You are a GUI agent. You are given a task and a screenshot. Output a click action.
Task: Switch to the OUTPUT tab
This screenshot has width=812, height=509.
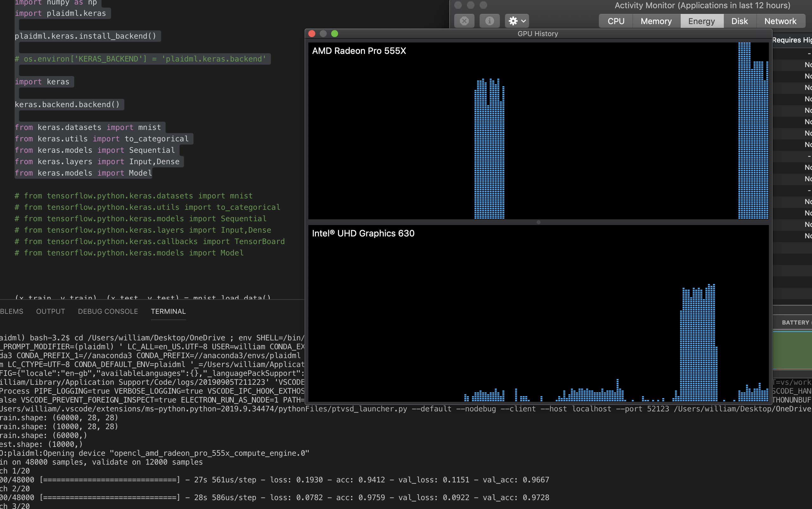[50, 312]
